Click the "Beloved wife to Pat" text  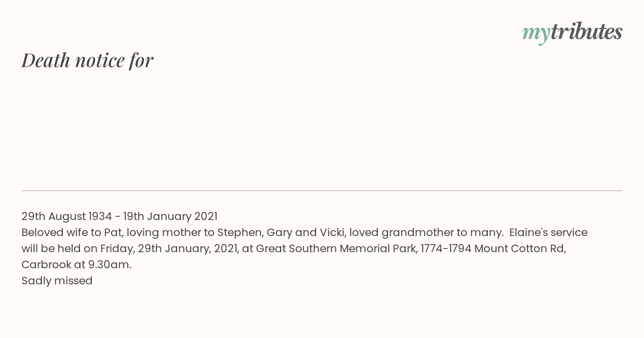pyautogui.click(x=72, y=232)
